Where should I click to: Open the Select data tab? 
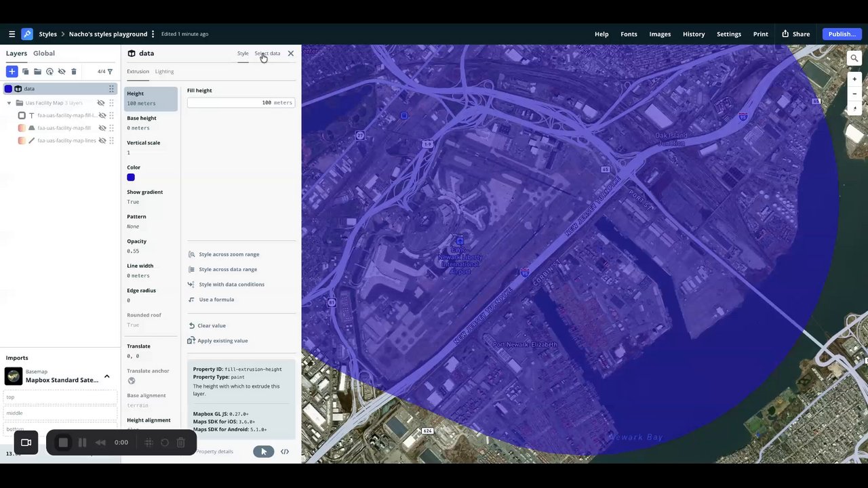pyautogui.click(x=267, y=54)
